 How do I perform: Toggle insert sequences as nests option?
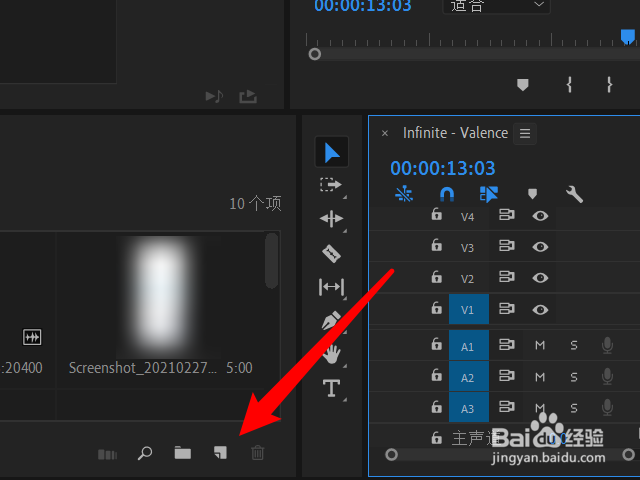[x=404, y=194]
